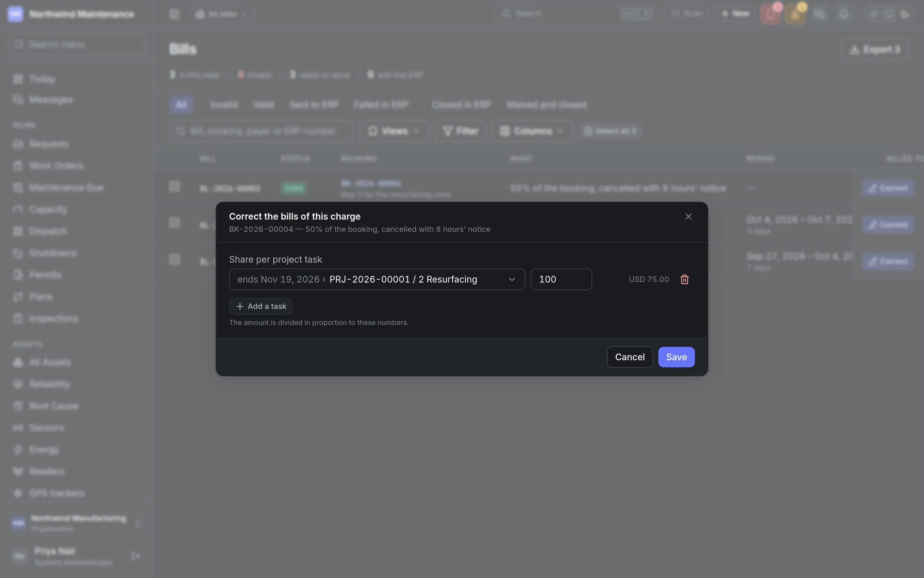Open the Filter options
This screenshot has width=924, height=578.
[x=460, y=131]
